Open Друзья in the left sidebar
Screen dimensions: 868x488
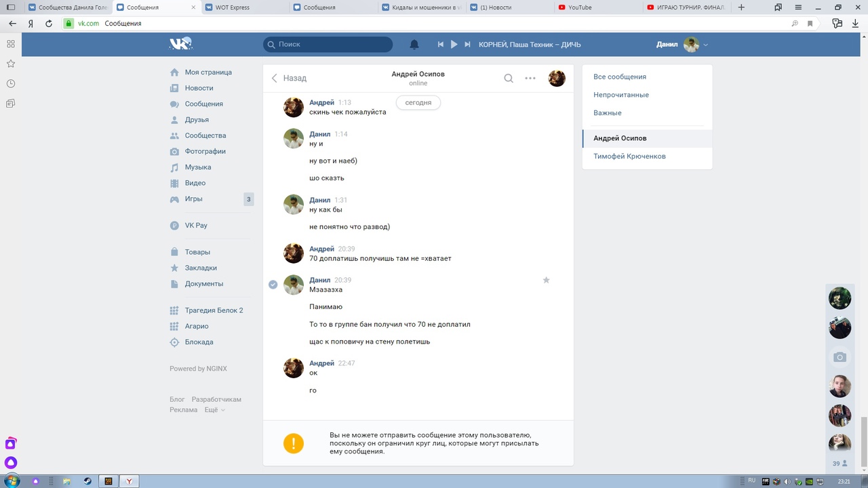(x=197, y=120)
